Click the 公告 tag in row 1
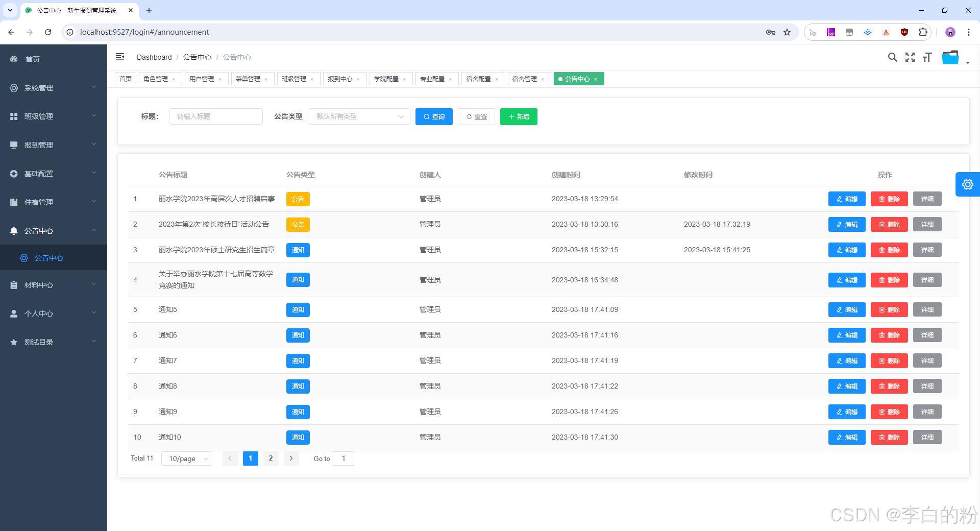Viewport: 980px width, 531px height. pyautogui.click(x=298, y=199)
